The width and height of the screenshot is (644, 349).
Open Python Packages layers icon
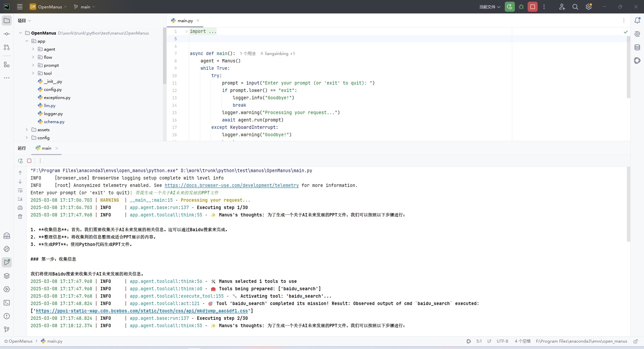click(x=7, y=276)
